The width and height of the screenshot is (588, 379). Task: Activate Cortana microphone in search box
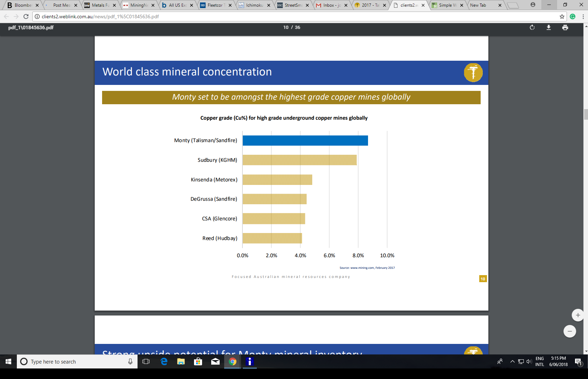(x=130, y=361)
